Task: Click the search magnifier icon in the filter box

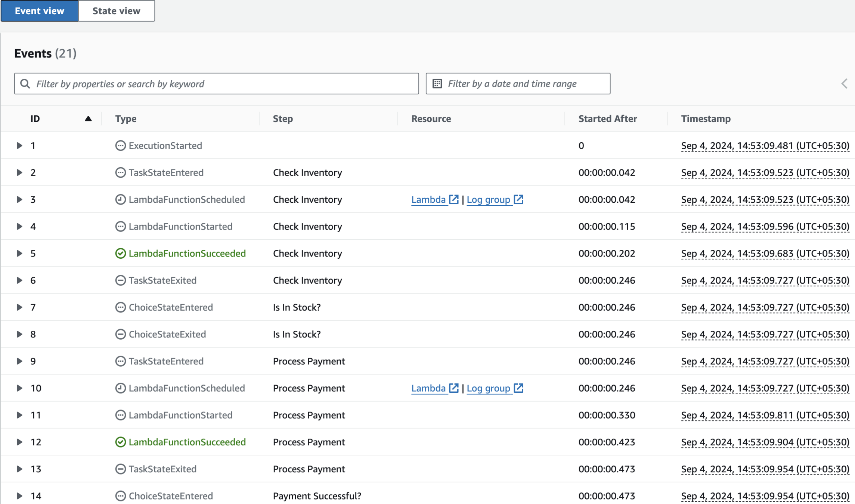Action: click(x=25, y=84)
